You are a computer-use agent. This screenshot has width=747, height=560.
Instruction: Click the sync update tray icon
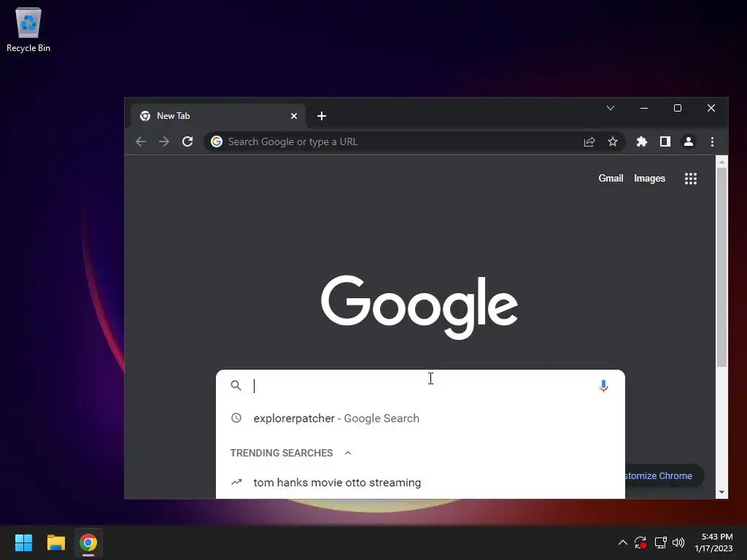click(640, 542)
